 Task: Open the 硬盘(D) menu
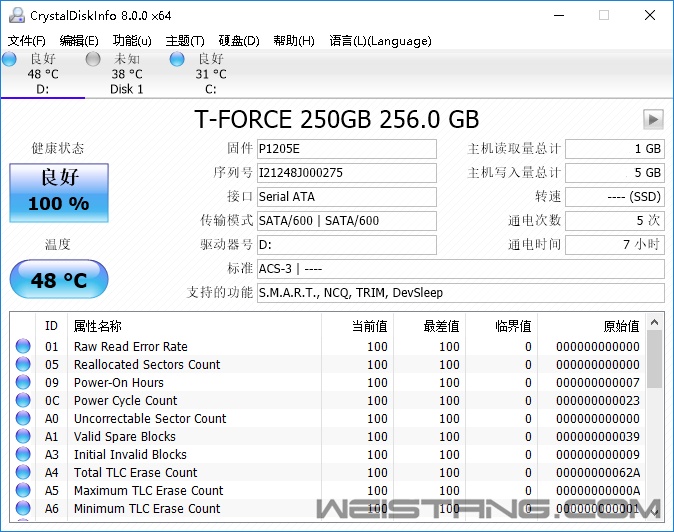tap(239, 41)
